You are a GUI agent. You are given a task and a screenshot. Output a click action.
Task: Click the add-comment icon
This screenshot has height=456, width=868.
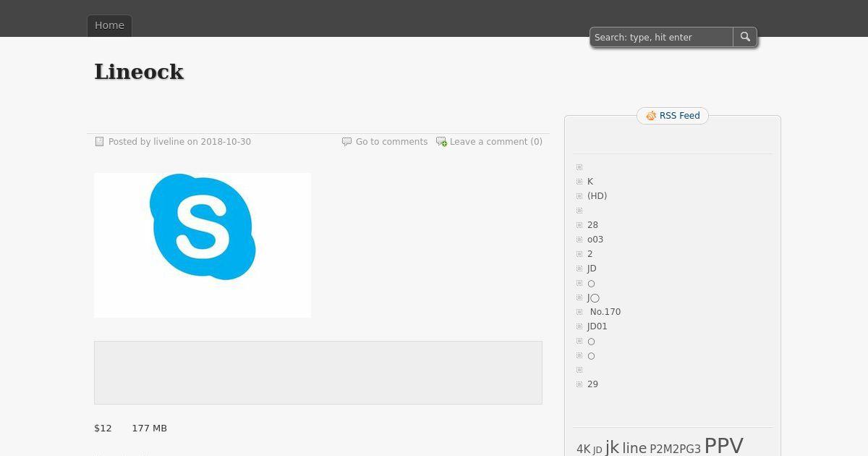441,142
